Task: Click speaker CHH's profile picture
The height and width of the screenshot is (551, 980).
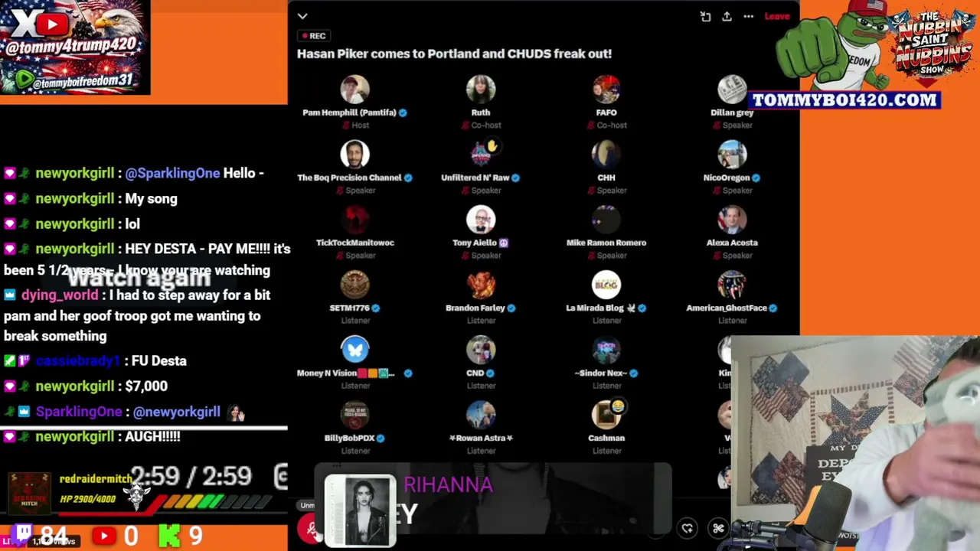Action: (606, 155)
